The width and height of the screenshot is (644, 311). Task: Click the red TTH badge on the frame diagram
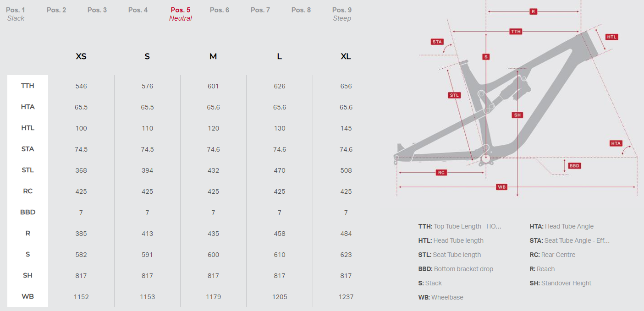[x=516, y=32]
